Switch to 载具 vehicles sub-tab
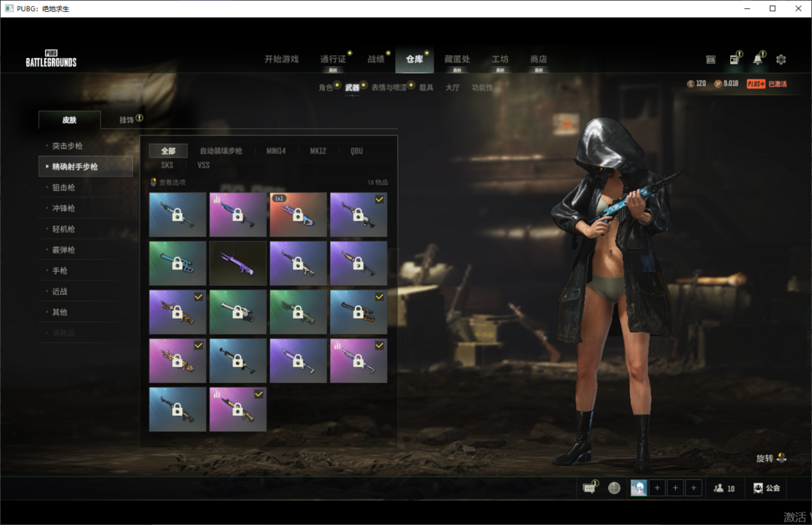Screen dimensions: 812x525 (426, 87)
